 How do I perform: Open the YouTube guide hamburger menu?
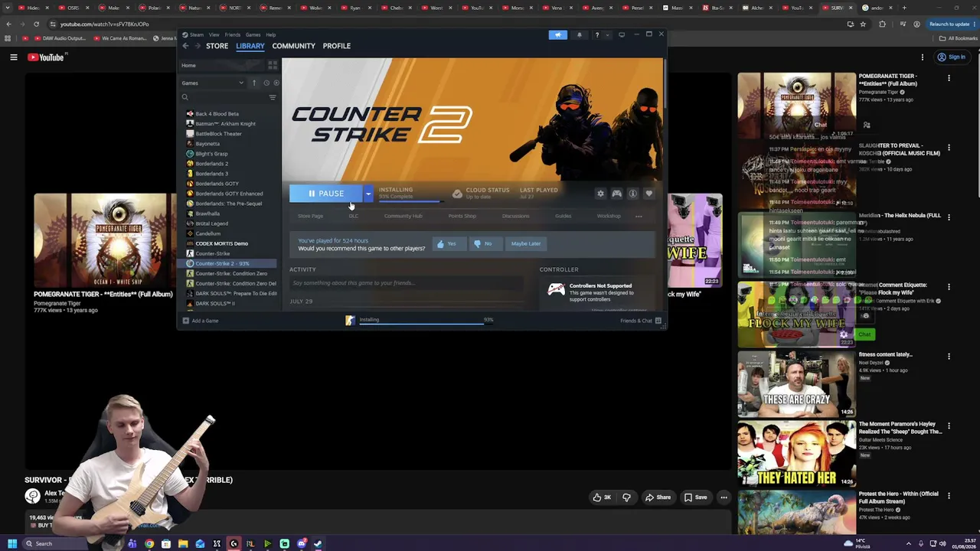point(13,57)
